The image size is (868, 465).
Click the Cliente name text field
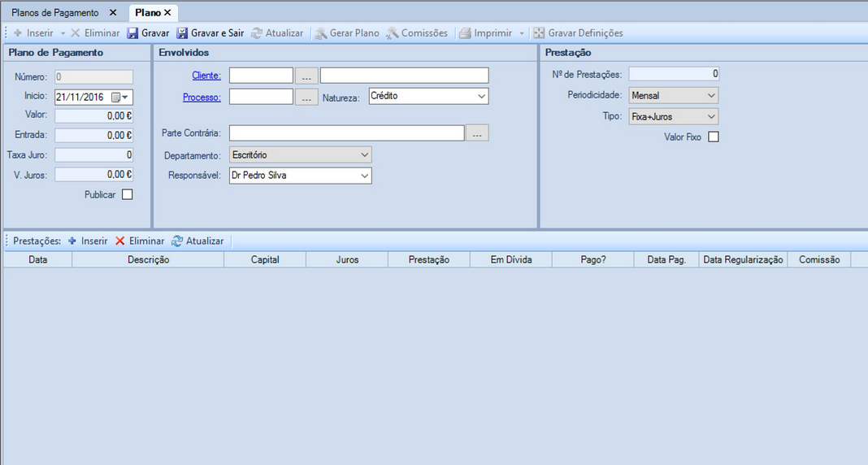(x=405, y=76)
